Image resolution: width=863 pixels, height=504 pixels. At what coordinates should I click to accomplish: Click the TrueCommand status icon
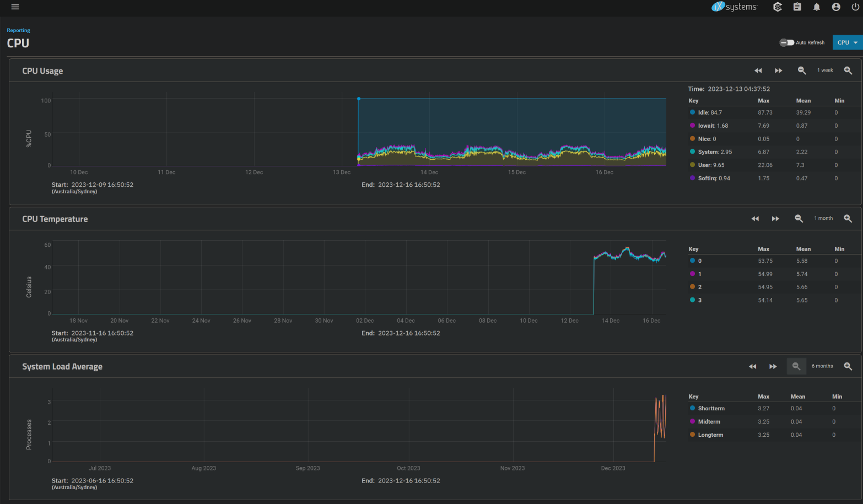(778, 7)
